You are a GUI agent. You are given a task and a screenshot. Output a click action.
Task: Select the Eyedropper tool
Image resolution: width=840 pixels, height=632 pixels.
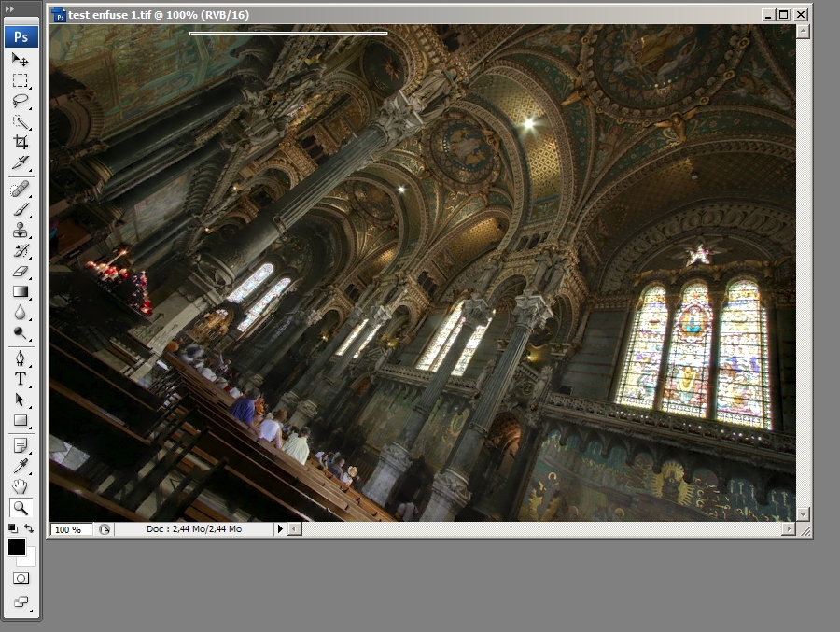(x=21, y=466)
